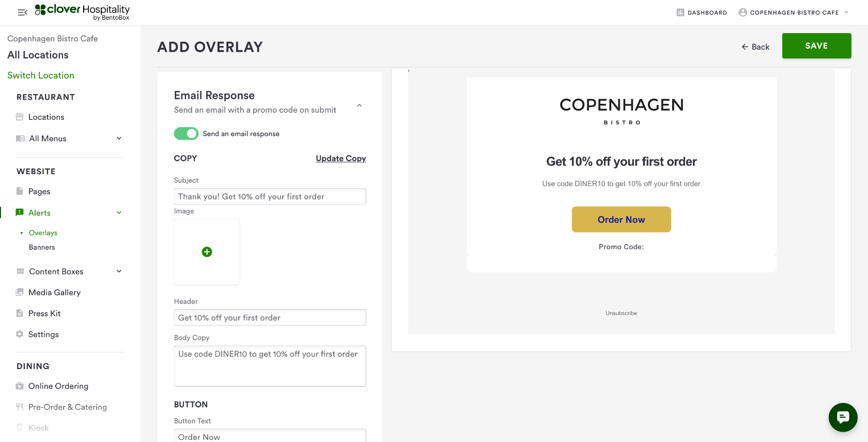Image resolution: width=868 pixels, height=442 pixels.
Task: Click the Settings gear icon in sidebar
Action: 20,334
